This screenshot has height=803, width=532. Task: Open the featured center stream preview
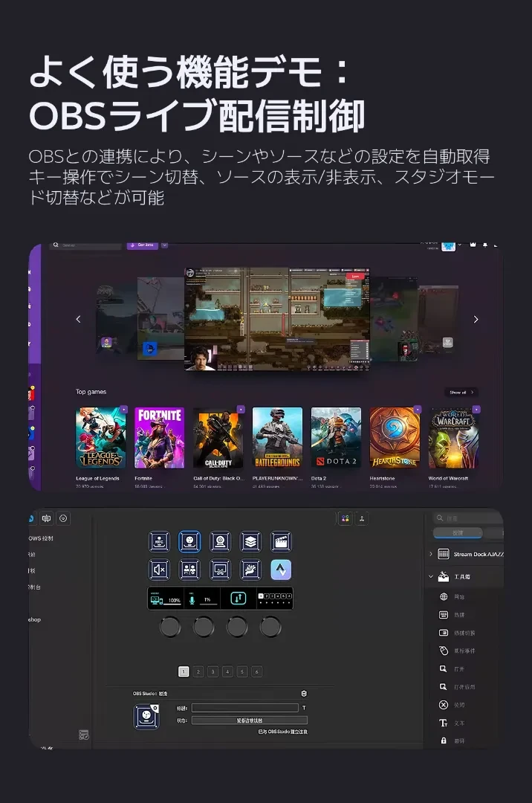(277, 318)
